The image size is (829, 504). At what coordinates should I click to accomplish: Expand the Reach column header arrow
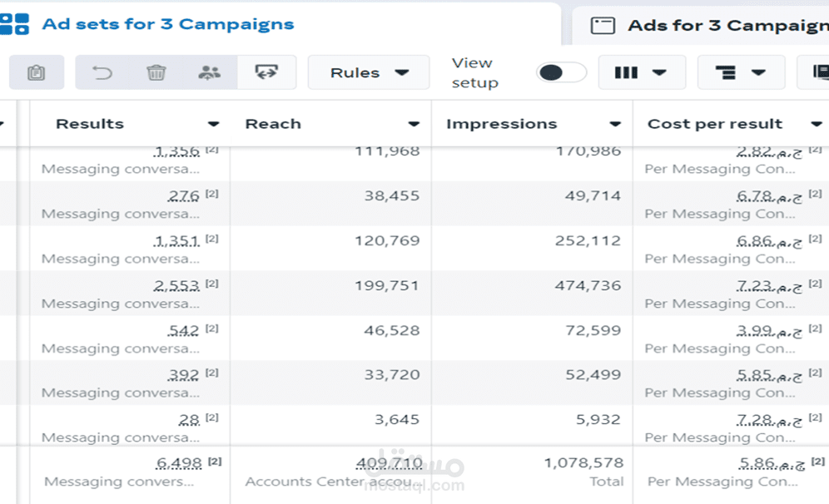pyautogui.click(x=414, y=124)
